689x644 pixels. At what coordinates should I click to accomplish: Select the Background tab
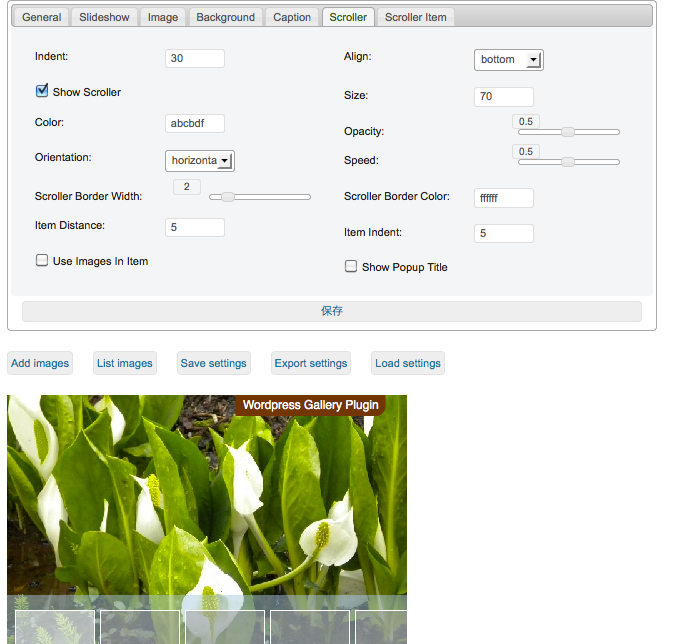pyautogui.click(x=225, y=17)
